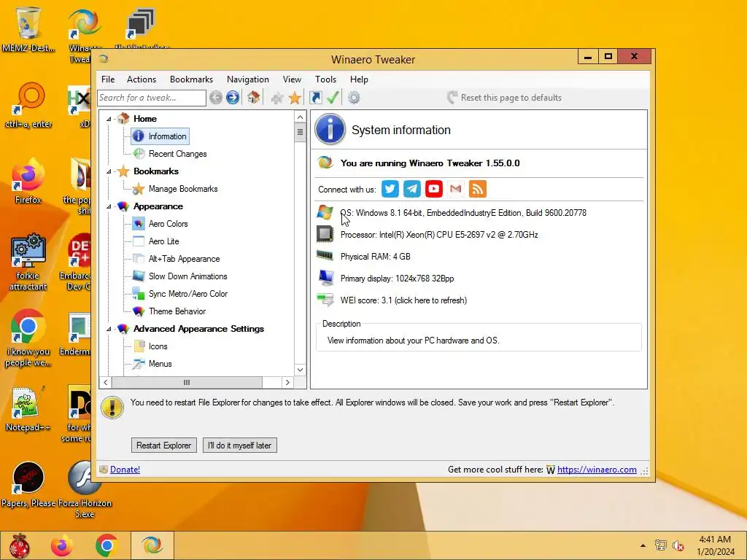Click the processor chip icon
Screen dimensions: 747x560
point(325,234)
